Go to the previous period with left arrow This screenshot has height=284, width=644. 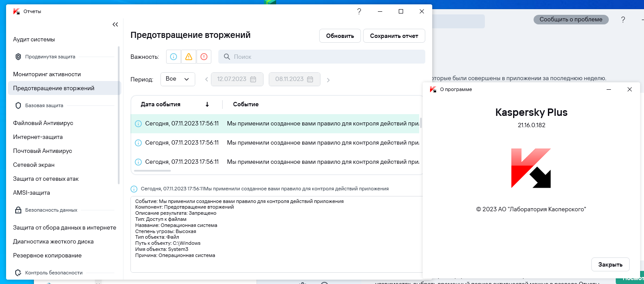click(207, 80)
